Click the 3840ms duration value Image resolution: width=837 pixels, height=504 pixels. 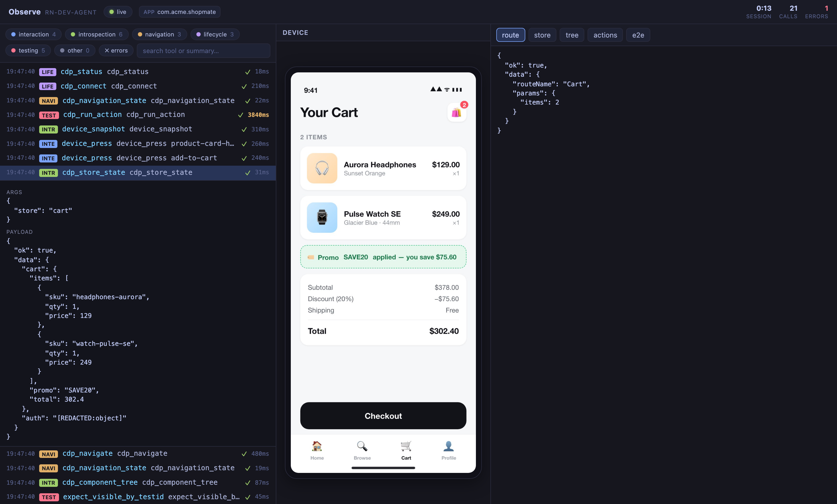tap(258, 115)
